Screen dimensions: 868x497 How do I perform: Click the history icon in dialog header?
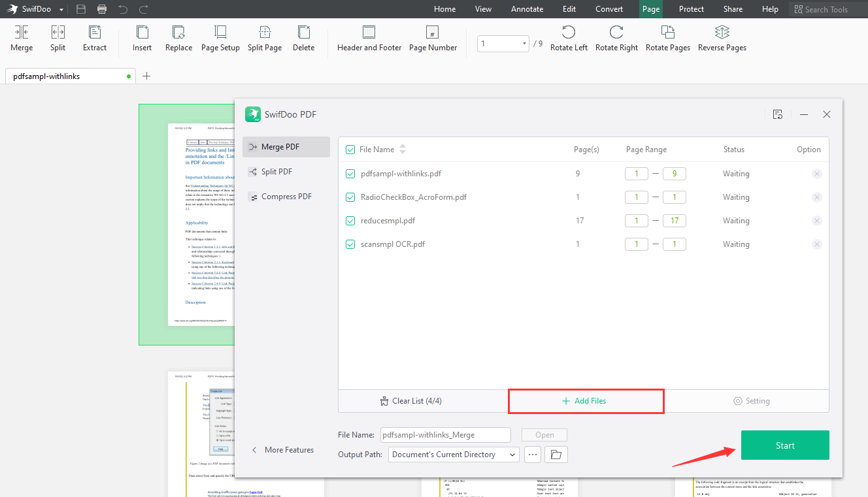[777, 114]
